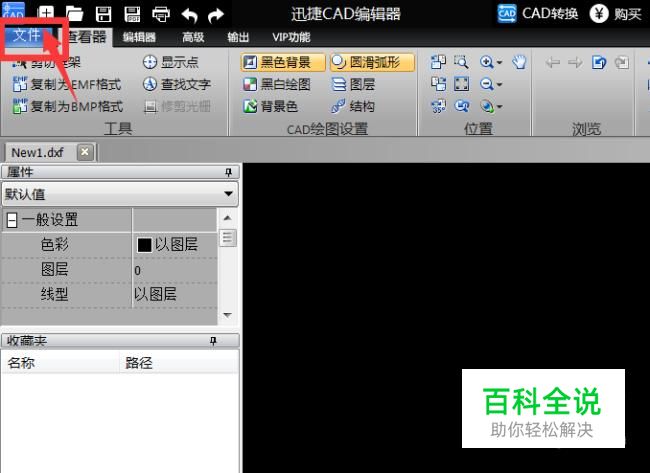650x473 pixels.
Task: Open the 结构 structure panel
Action: click(353, 107)
